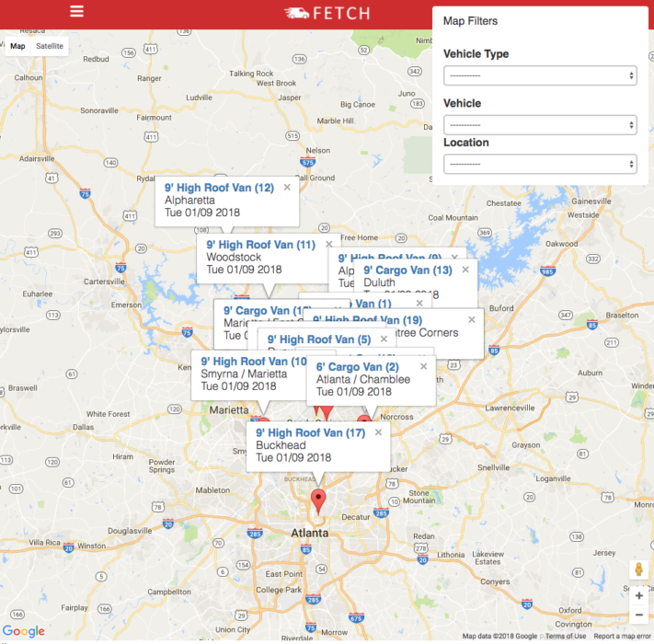The height and width of the screenshot is (644, 654).
Task: Close the Duluth Cargo Van popup
Action: (x=465, y=270)
